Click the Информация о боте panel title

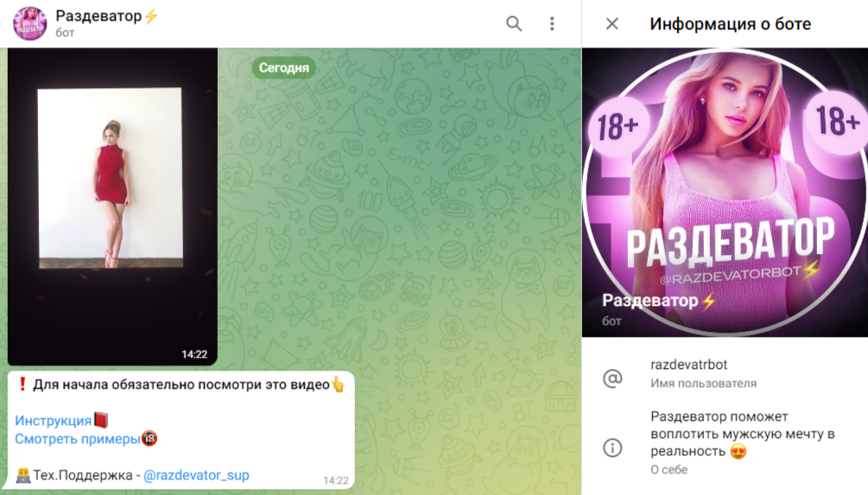coord(730,24)
